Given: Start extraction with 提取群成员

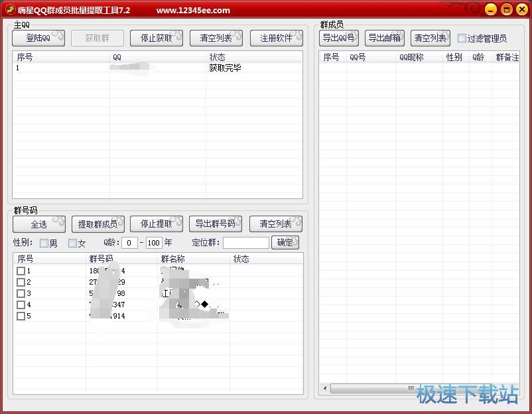Looking at the screenshot, I should 98,224.
